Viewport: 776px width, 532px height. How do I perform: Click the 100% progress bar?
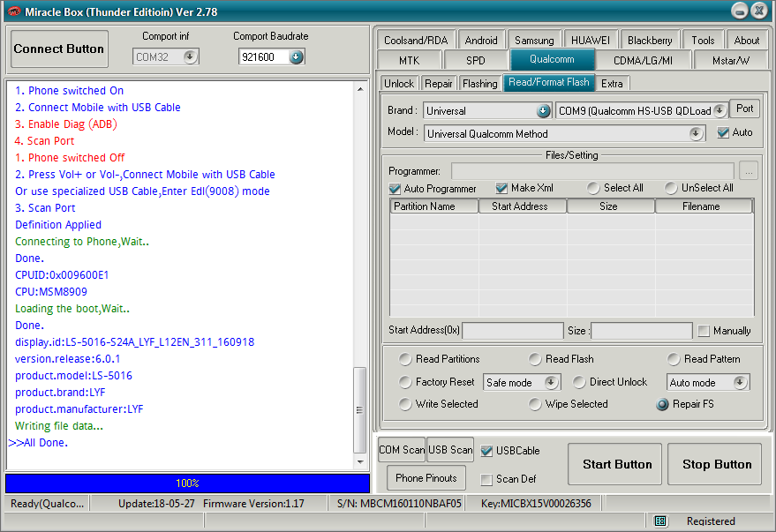point(187,483)
